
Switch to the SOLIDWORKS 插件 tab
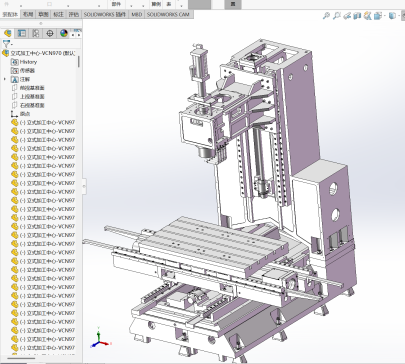(x=105, y=14)
